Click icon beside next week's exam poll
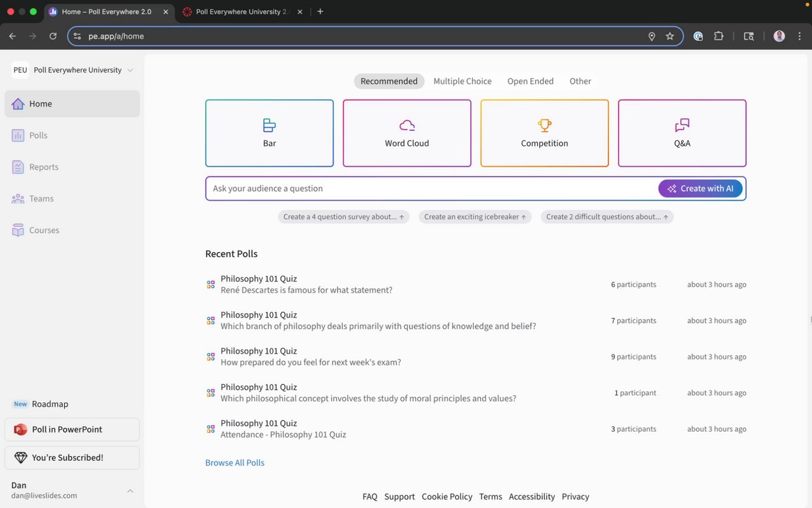This screenshot has height=508, width=812. tap(211, 357)
